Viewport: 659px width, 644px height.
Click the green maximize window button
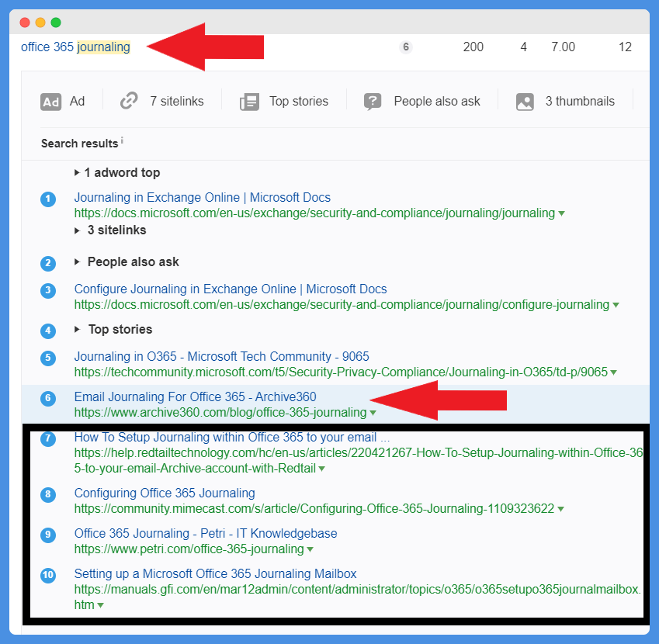pyautogui.click(x=56, y=23)
